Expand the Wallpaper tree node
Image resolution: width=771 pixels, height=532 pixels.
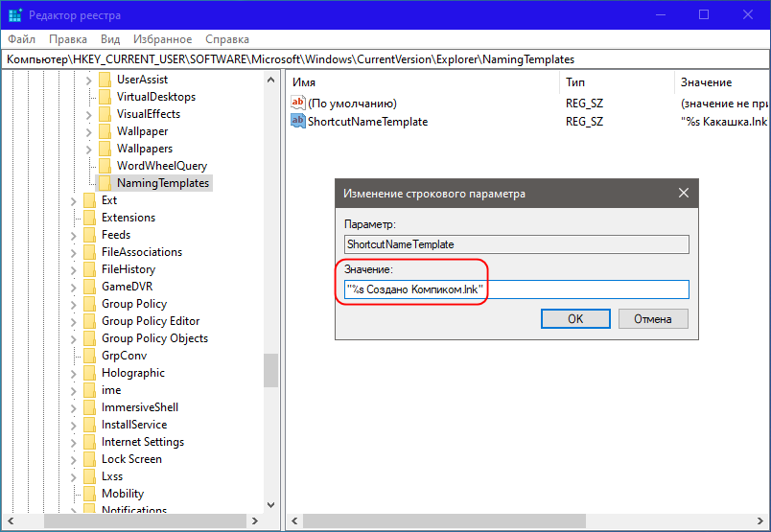(x=88, y=131)
